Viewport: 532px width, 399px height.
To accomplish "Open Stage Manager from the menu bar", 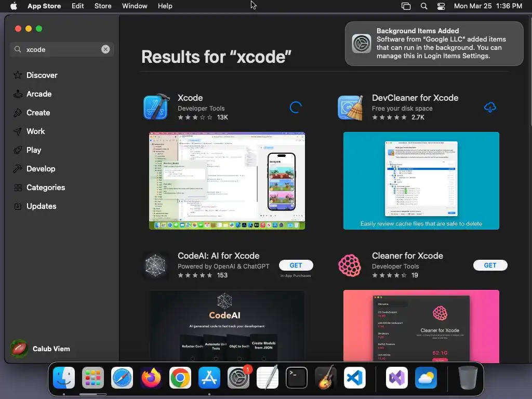I will pos(406,6).
